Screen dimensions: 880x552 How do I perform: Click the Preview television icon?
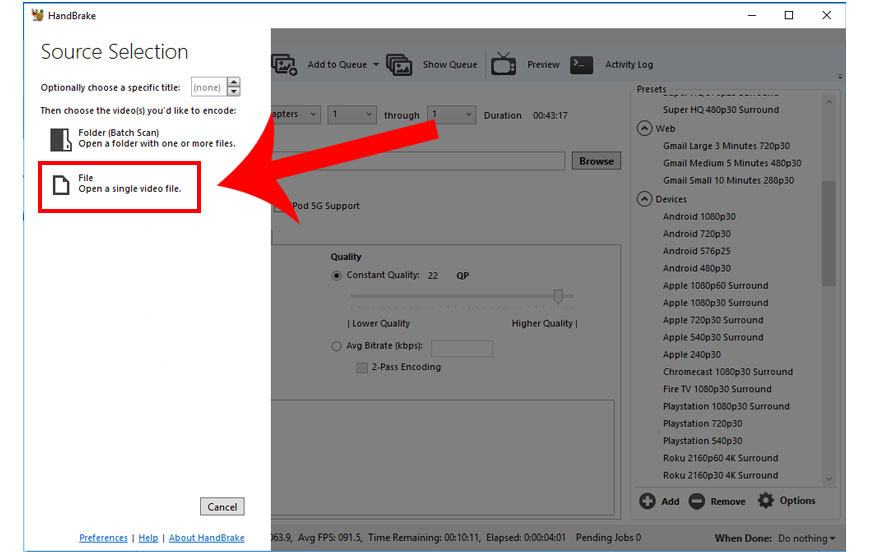[x=503, y=64]
